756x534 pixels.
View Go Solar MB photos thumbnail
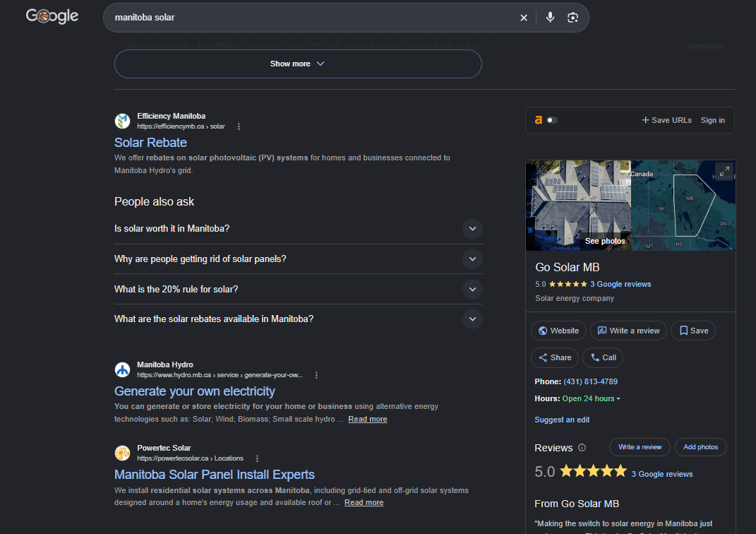[x=578, y=206]
